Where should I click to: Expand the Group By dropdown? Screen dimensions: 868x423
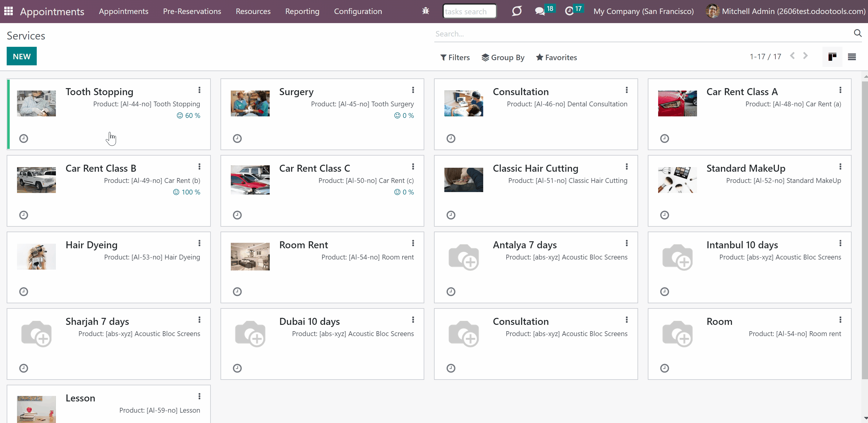point(503,57)
